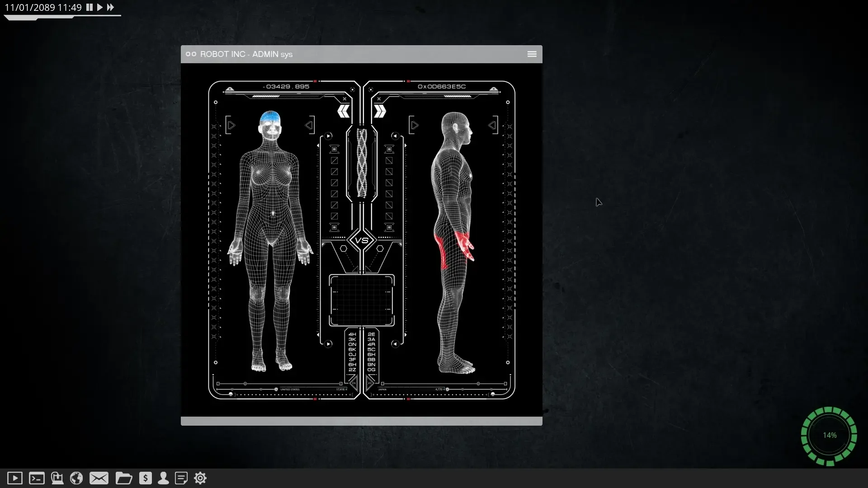The image size is (868, 488).
Task: Click the right double-chevron arrow
Action: [x=380, y=111]
